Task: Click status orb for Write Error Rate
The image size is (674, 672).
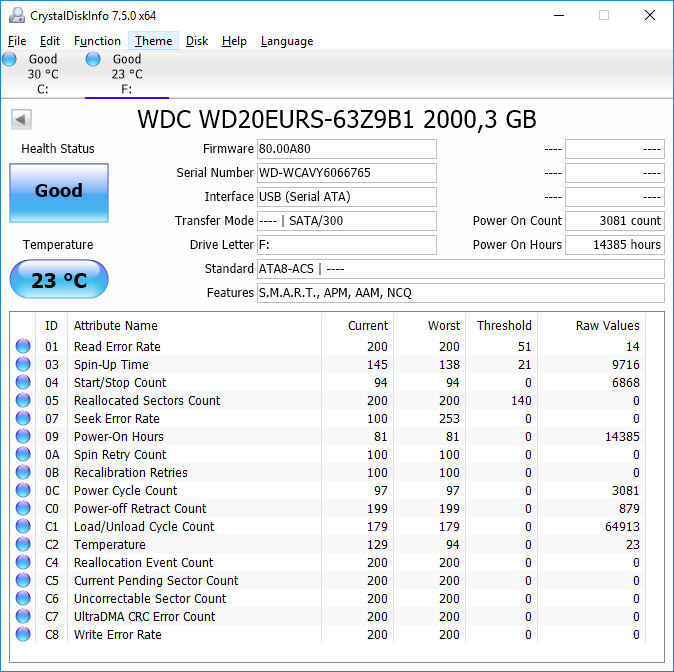Action: 23,635
